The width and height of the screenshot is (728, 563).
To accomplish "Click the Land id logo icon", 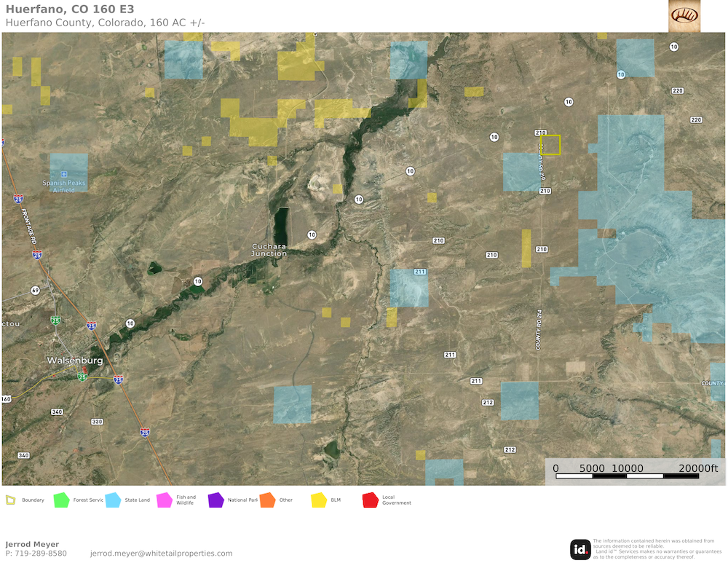I will [580, 549].
